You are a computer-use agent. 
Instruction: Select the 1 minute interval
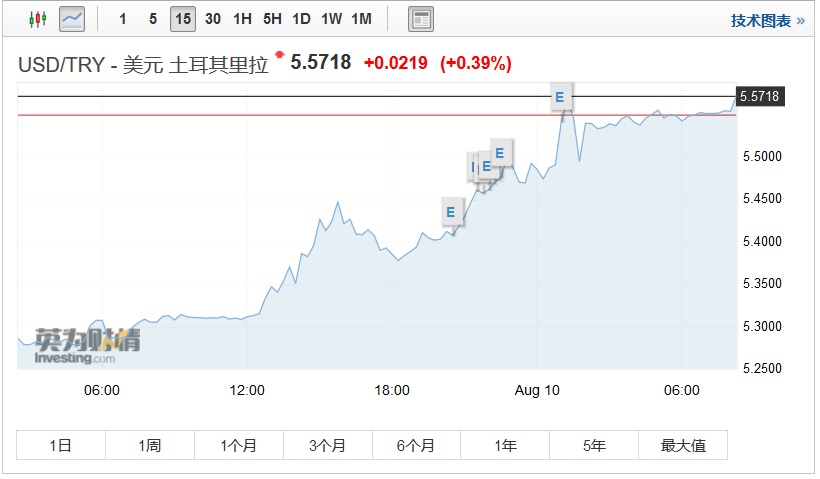point(122,19)
